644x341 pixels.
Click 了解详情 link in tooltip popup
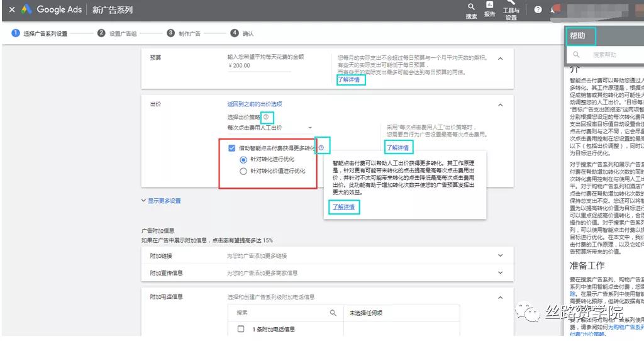tap(343, 206)
